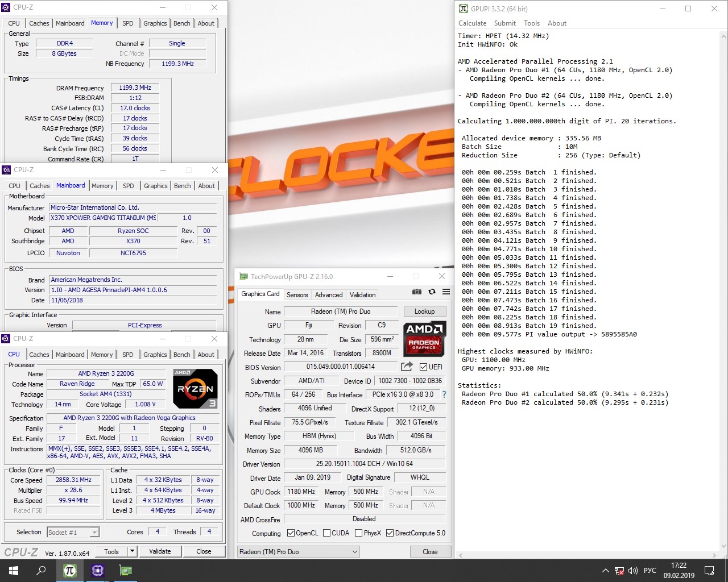Open GPUPI Tools menu
The height and width of the screenshot is (582, 728).
point(532,23)
